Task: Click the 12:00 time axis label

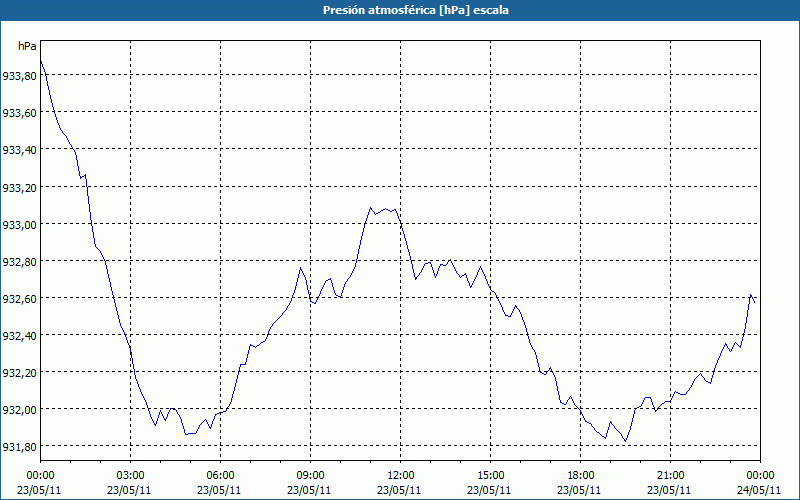Action: [x=401, y=476]
